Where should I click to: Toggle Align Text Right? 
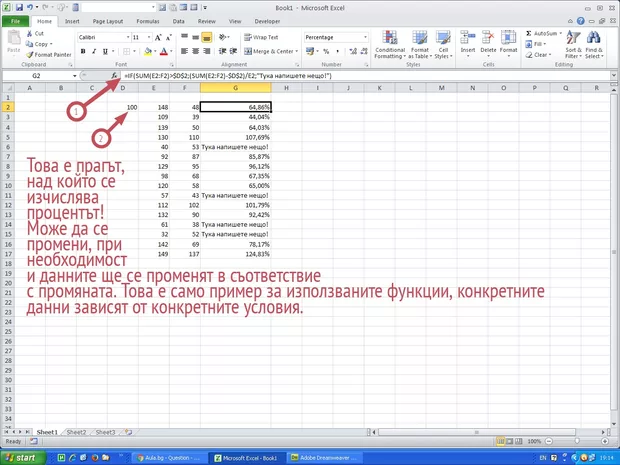[x=206, y=51]
